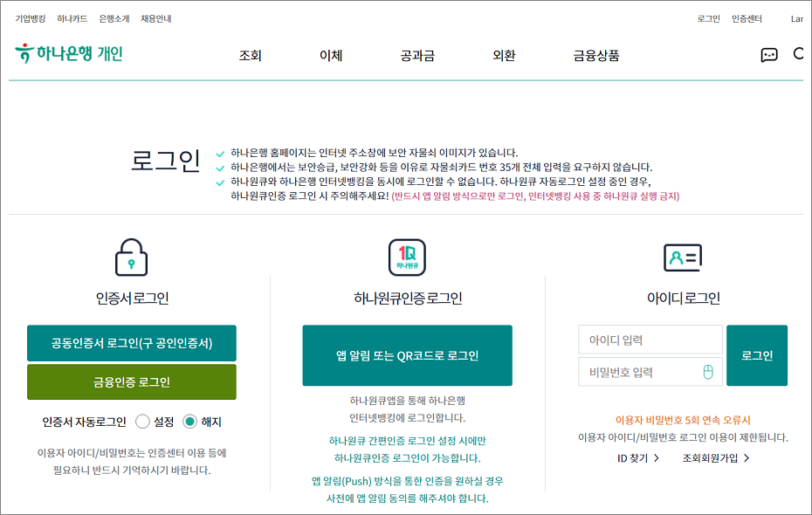Go to 기업뱅킹 link
The height and width of the screenshot is (515, 812).
30,18
